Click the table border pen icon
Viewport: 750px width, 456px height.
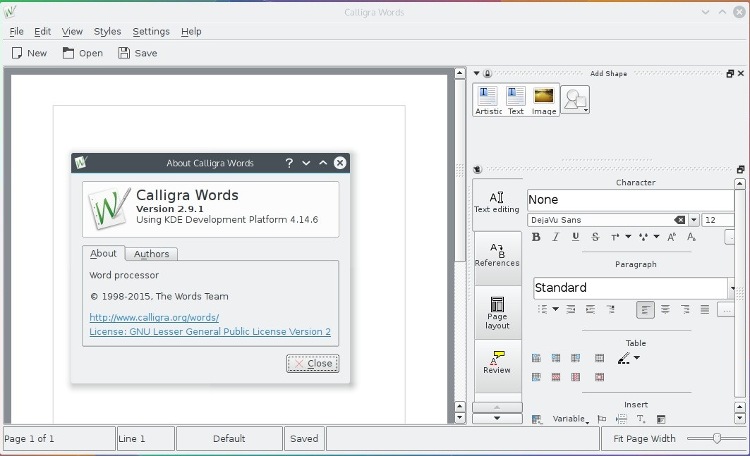(x=624, y=358)
